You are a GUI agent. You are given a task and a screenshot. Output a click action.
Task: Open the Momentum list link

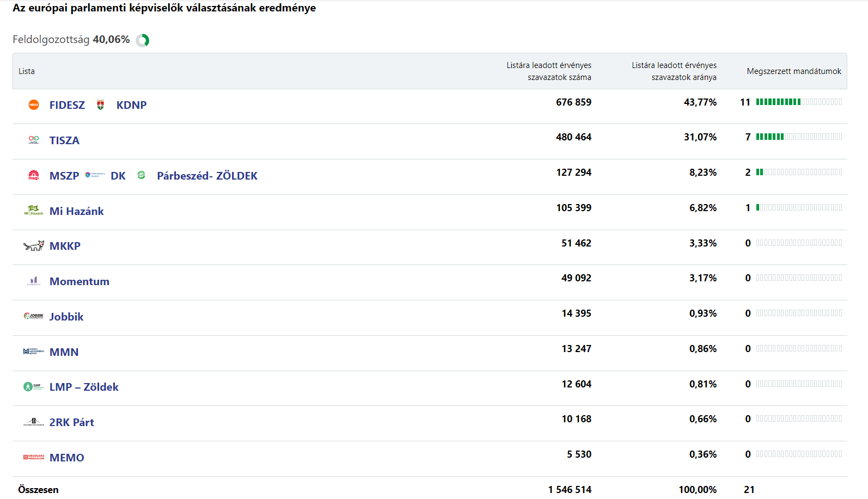tap(80, 281)
